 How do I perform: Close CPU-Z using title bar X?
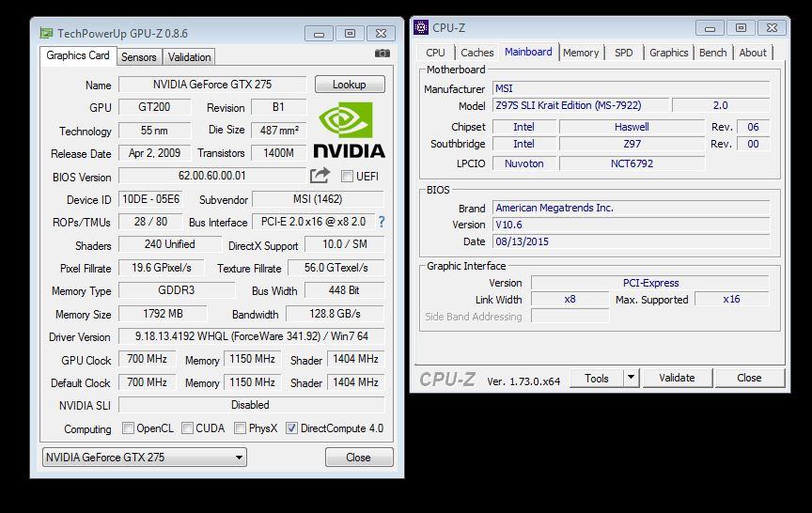point(772,28)
